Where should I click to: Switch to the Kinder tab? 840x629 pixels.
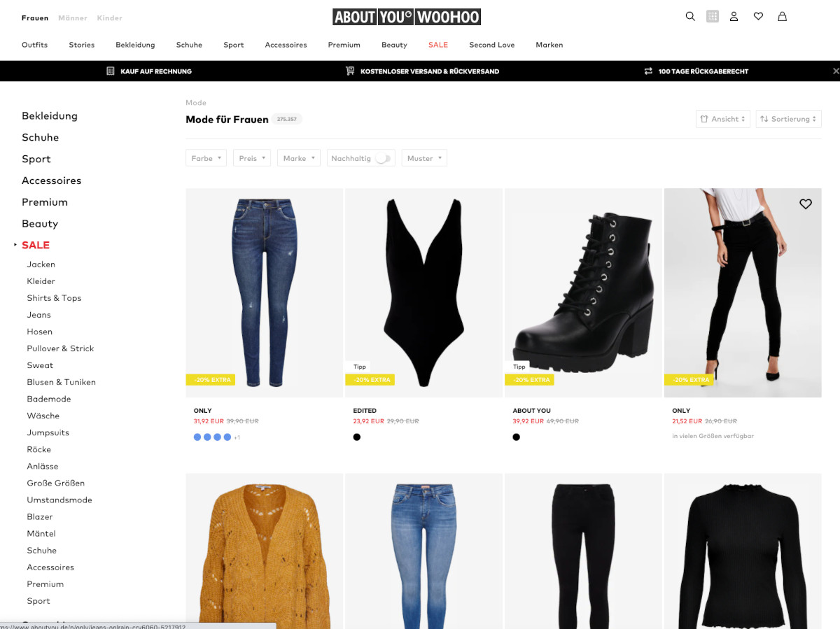tap(109, 17)
